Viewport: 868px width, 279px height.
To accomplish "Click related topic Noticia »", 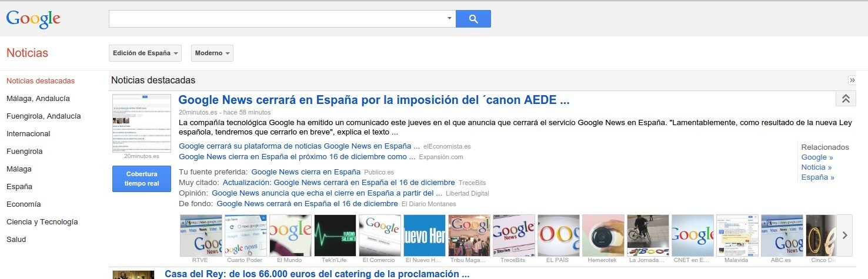I will (x=816, y=167).
